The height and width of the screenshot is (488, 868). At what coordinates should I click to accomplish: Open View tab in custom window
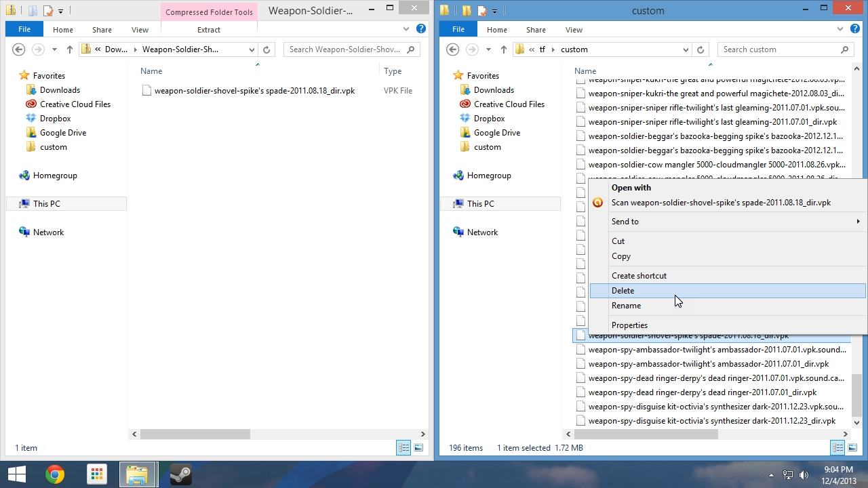click(x=574, y=30)
